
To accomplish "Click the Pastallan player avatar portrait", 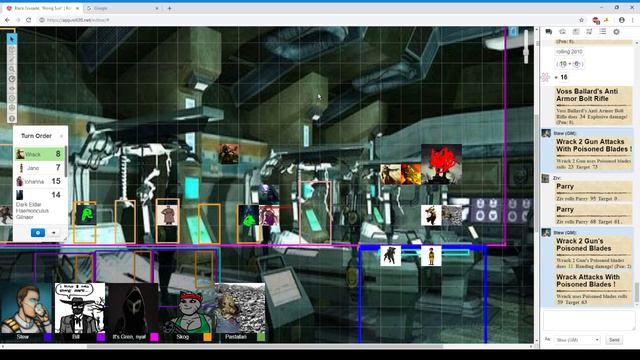I will (x=240, y=308).
